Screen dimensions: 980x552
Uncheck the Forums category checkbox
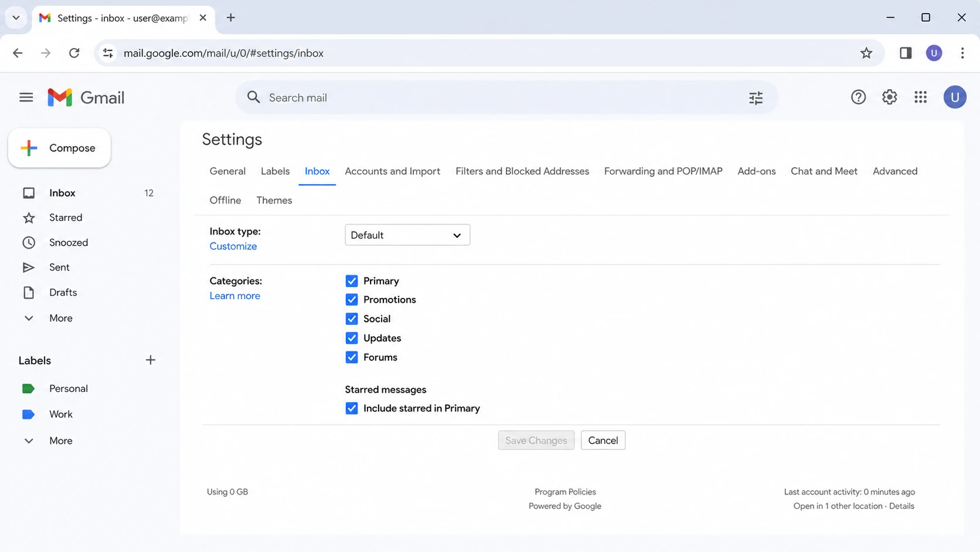(352, 357)
